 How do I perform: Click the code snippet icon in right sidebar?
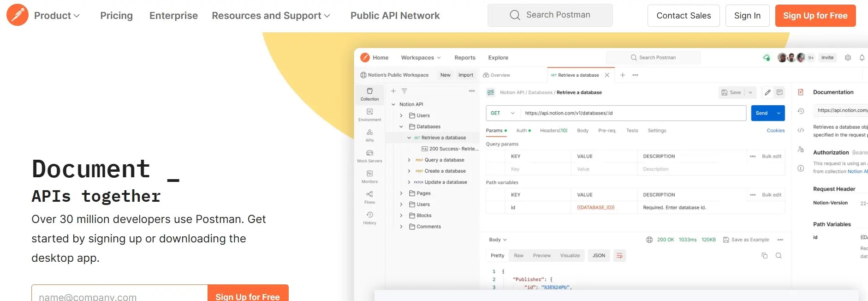[x=801, y=130]
